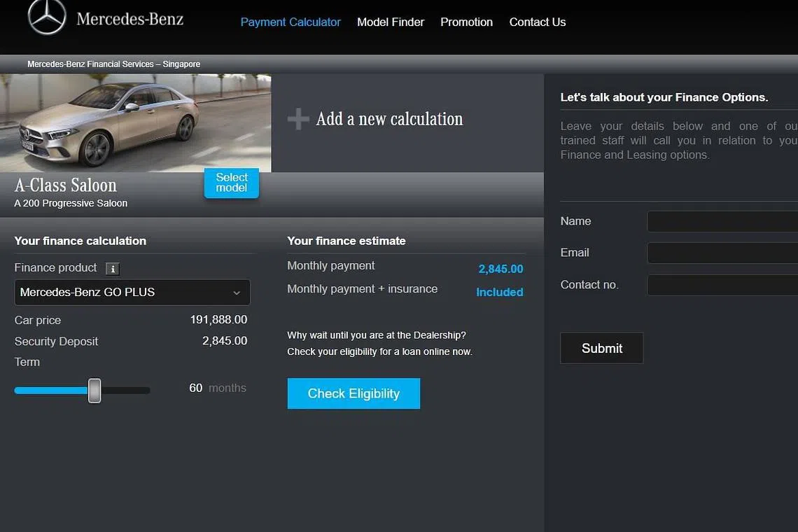This screenshot has height=532, width=798.
Task: Go to the Model Finder page
Action: pyautogui.click(x=391, y=22)
